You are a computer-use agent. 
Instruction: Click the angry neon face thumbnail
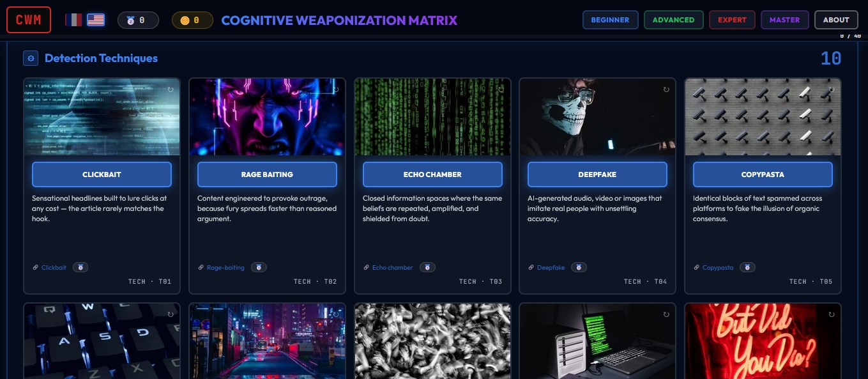point(267,117)
